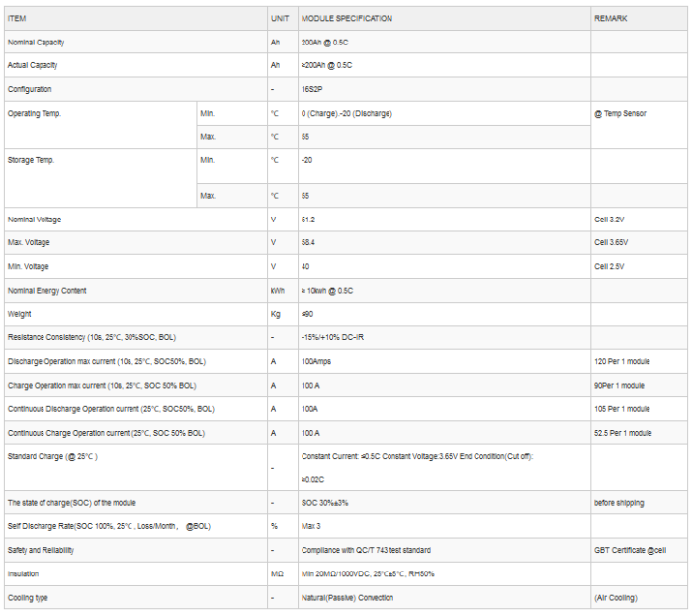
Task: Click the ITEM column header
Action: (x=17, y=18)
